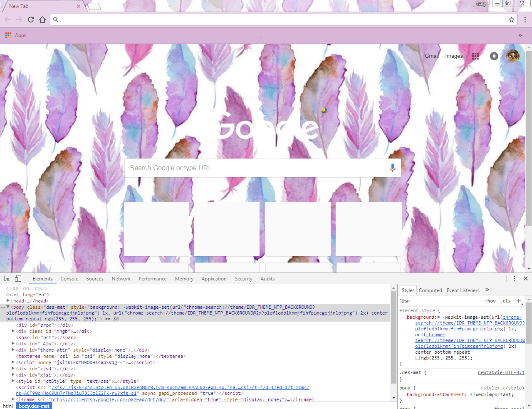Open Chrome three-dot menu
The image size is (532, 409).
(x=525, y=20)
